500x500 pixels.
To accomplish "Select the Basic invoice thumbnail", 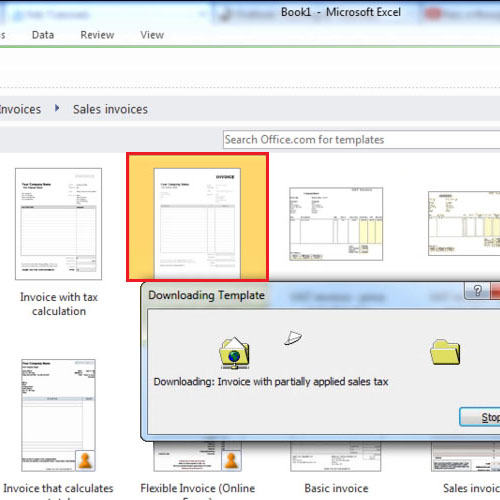I will (x=336, y=456).
